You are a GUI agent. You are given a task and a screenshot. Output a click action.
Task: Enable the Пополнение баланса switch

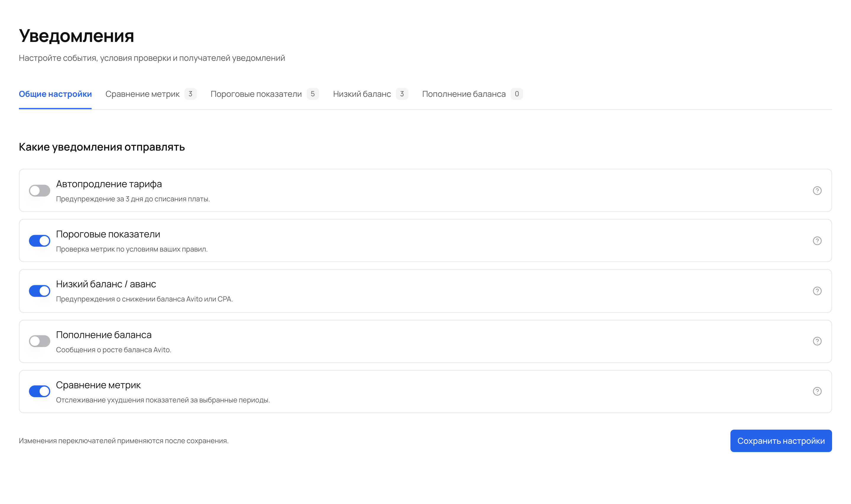tap(39, 341)
